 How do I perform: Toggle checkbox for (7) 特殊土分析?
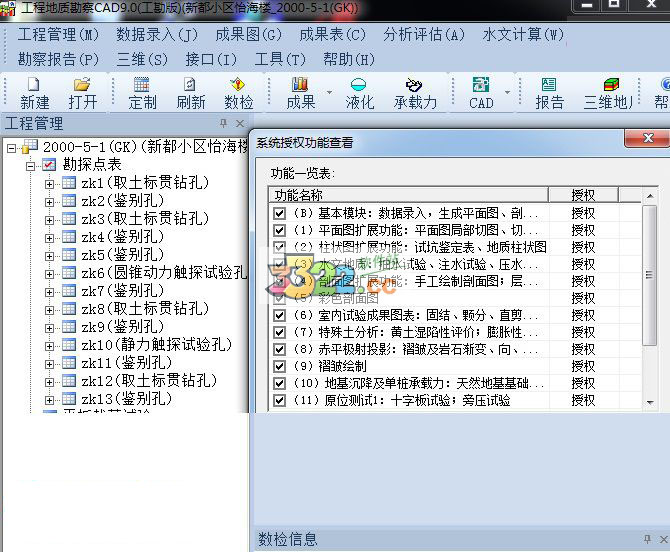pyautogui.click(x=279, y=332)
